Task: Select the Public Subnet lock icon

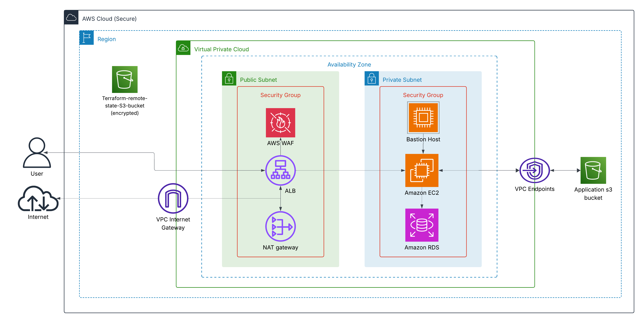Action: point(229,78)
